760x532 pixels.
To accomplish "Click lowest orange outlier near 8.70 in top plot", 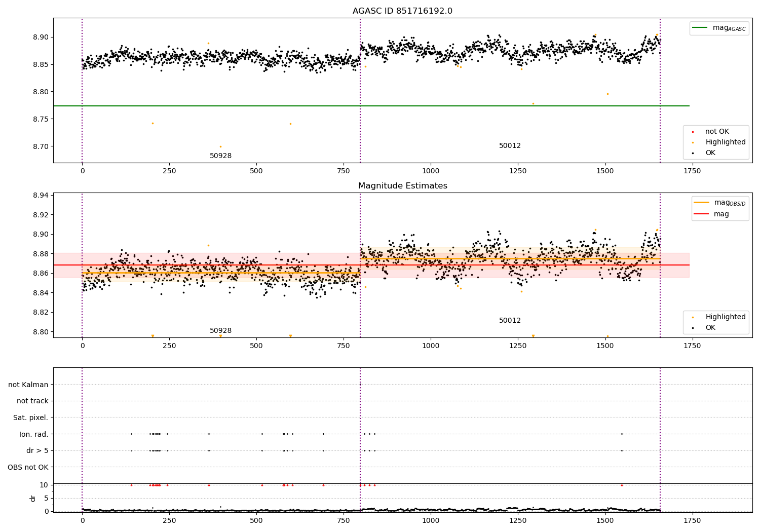I will click(220, 146).
